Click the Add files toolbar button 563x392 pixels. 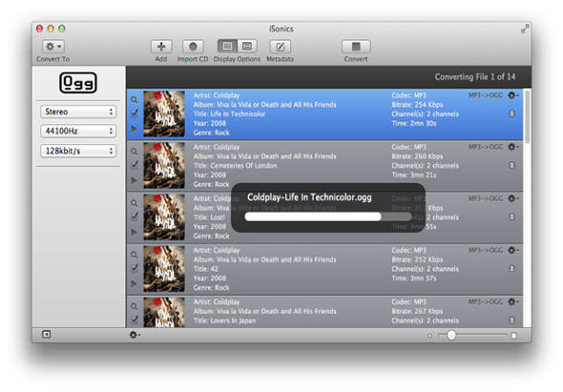coord(161,47)
